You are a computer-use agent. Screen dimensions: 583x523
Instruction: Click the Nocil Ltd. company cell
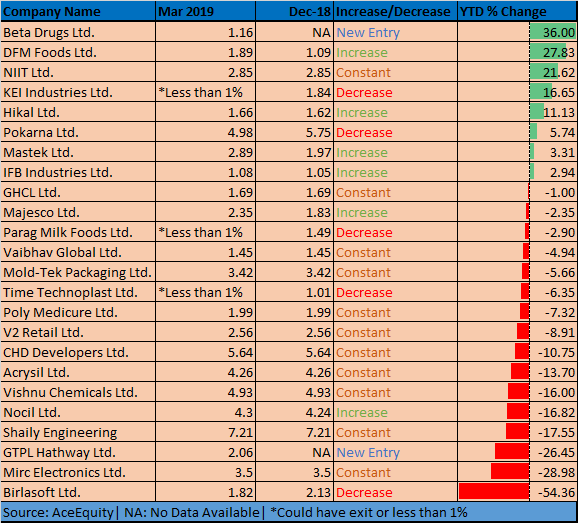(x=78, y=413)
